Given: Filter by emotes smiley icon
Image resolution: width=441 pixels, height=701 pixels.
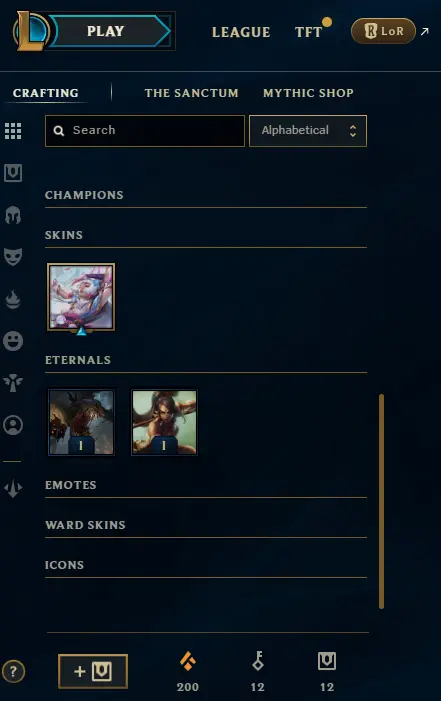Looking at the screenshot, I should (x=13, y=341).
